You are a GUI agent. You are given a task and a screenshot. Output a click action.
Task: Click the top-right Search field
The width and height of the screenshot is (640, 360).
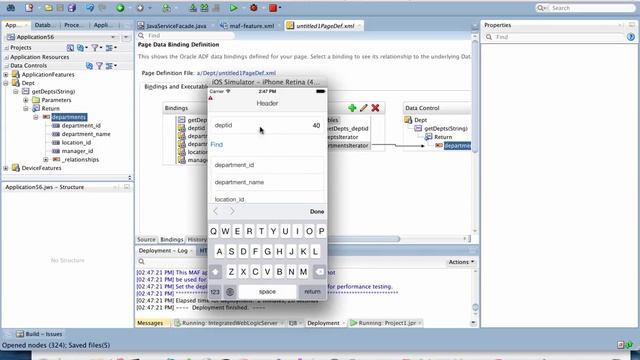pos(585,8)
